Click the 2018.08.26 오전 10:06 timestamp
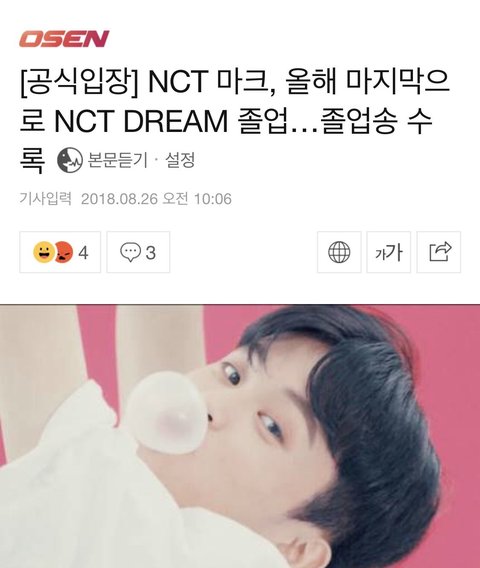Viewport: 480px width, 568px height. 156,199
